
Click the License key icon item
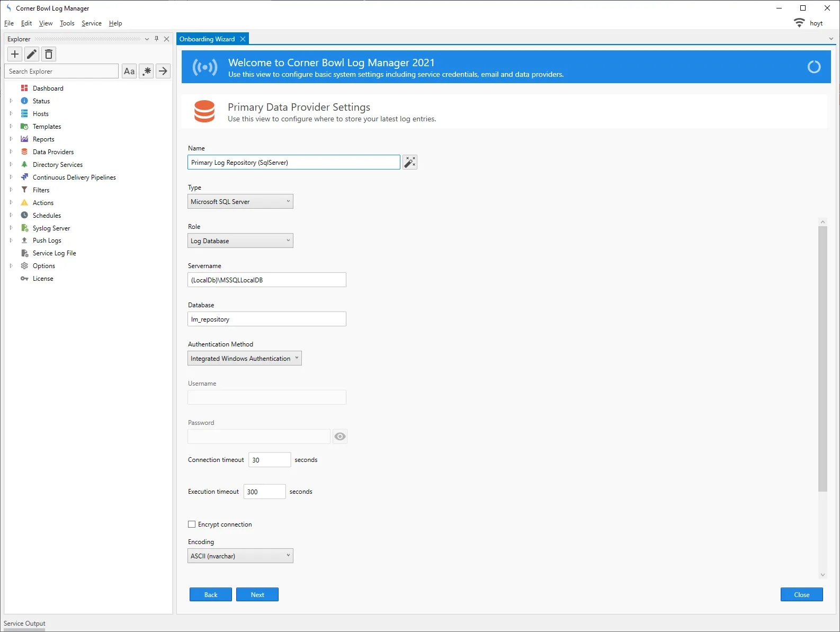coord(42,279)
